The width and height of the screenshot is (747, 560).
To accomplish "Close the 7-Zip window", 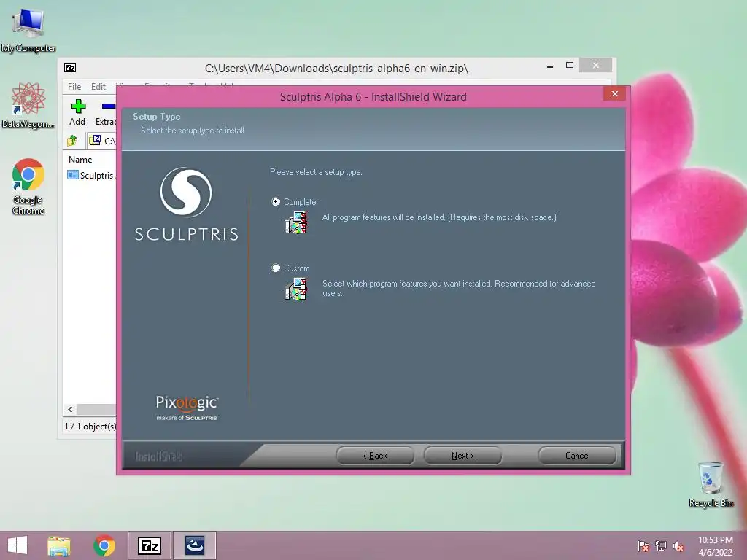I will point(595,65).
